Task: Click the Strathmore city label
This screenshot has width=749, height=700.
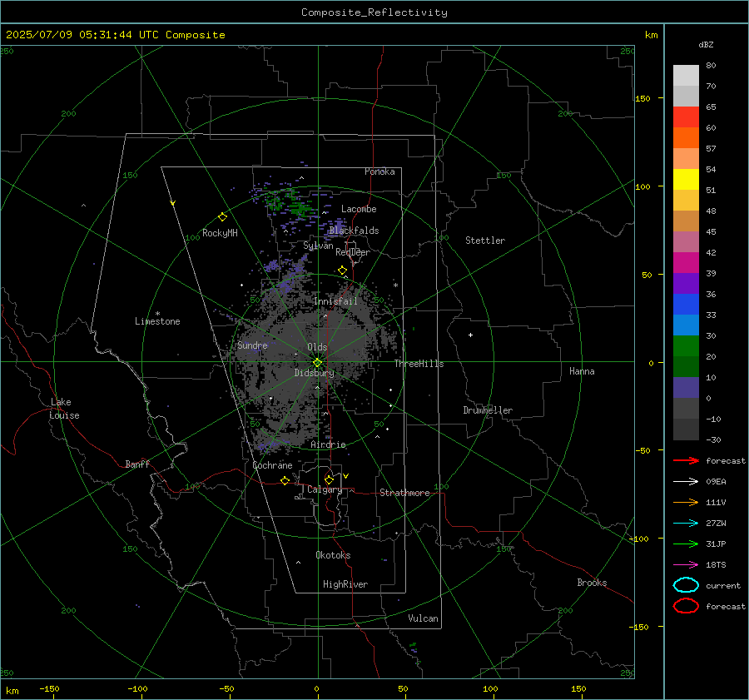Action: point(404,493)
